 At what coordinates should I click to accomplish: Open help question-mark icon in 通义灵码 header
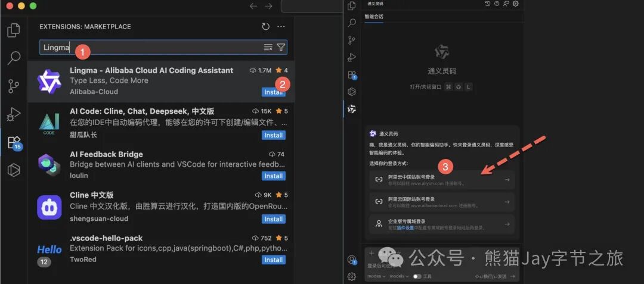coord(497,4)
